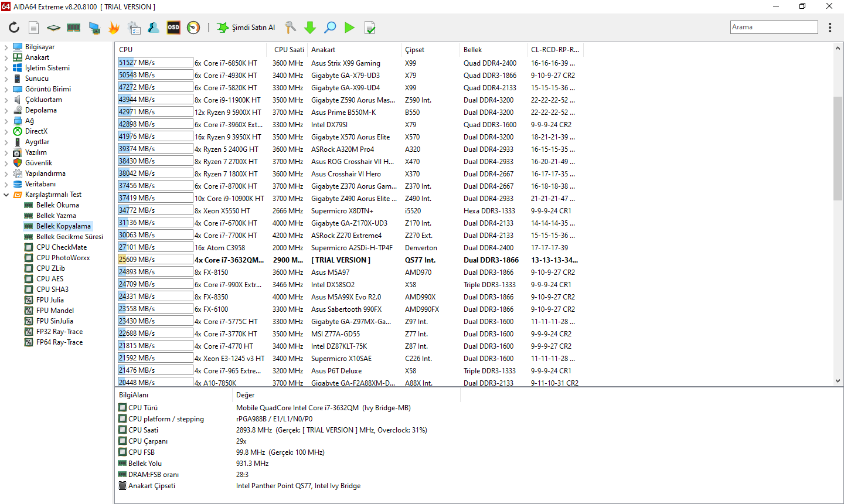Viewport: 844px width, 504px height.
Task: Sort by the CPU column header
Action: (x=191, y=50)
